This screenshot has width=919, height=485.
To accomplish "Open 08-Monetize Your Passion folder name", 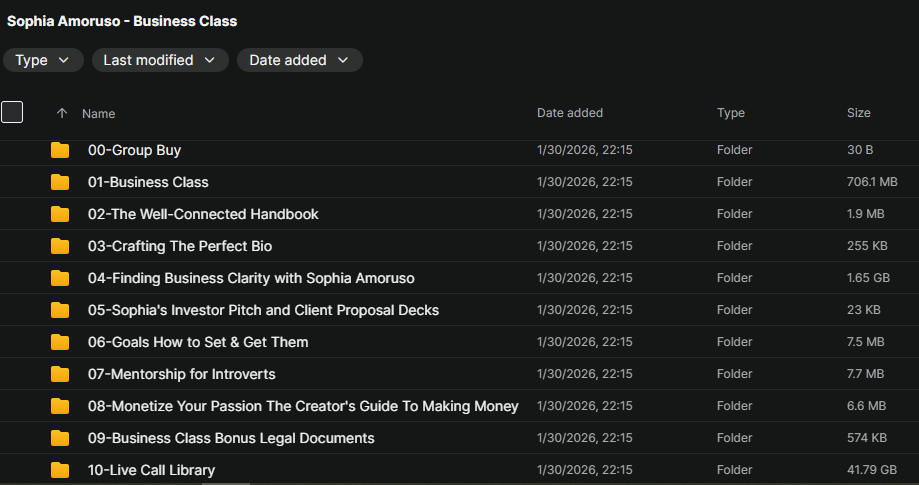I will click(x=303, y=406).
